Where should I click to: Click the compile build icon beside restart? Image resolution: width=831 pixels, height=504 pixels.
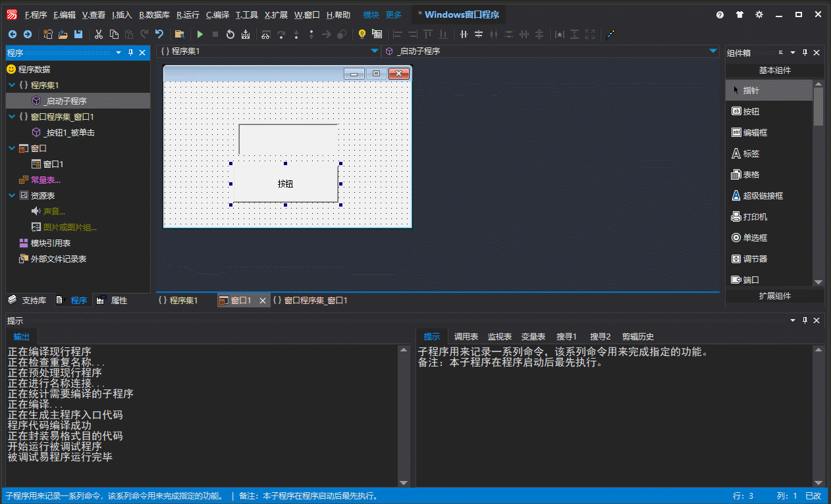[x=246, y=34]
